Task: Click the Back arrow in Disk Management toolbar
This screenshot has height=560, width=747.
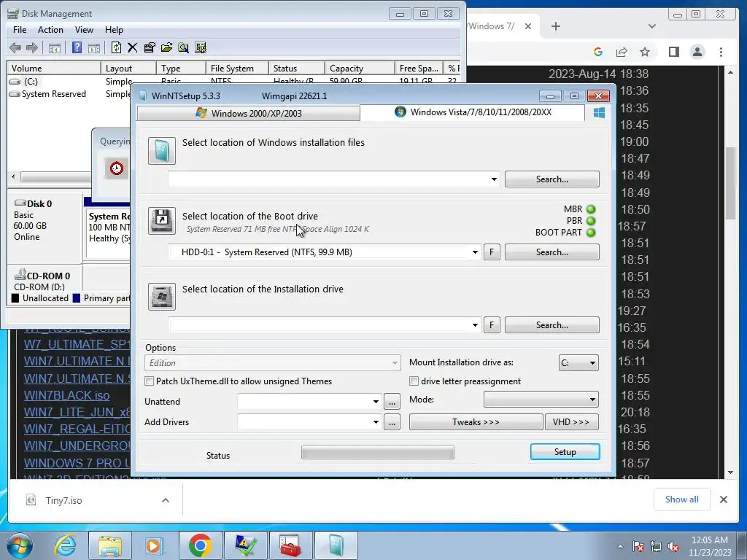Action: click(15, 47)
